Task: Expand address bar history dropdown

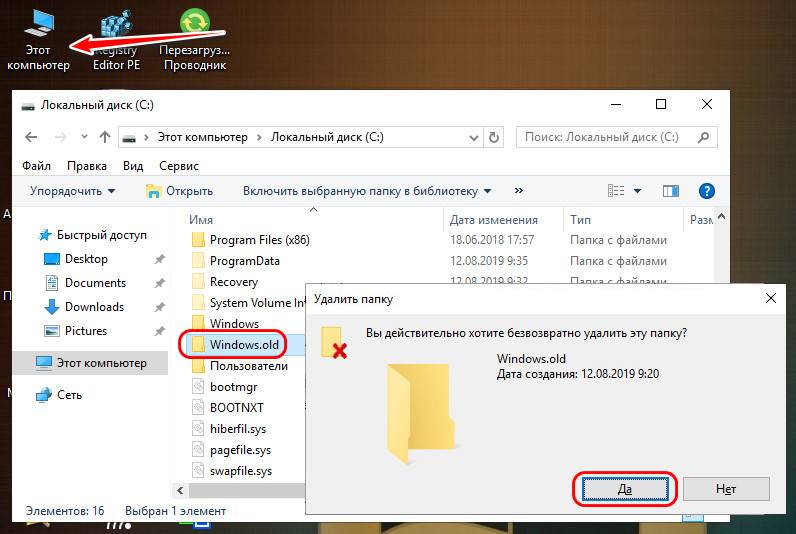Action: pos(474,138)
